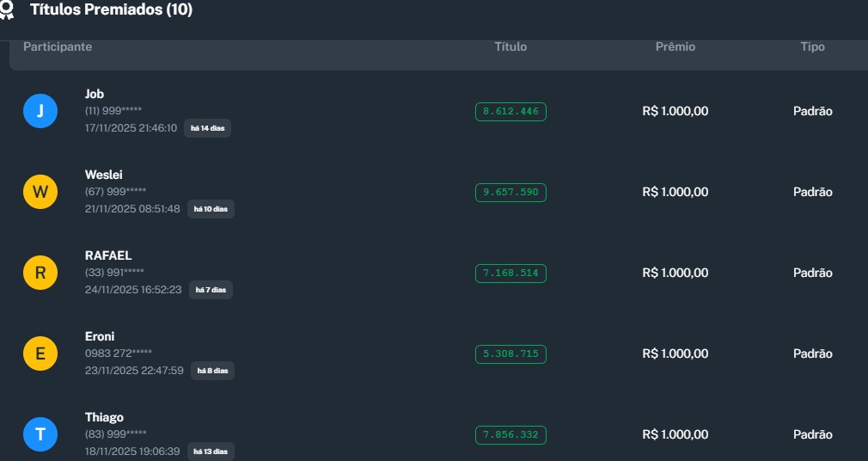Click the Títulos Premiados (10) heading

tap(111, 10)
